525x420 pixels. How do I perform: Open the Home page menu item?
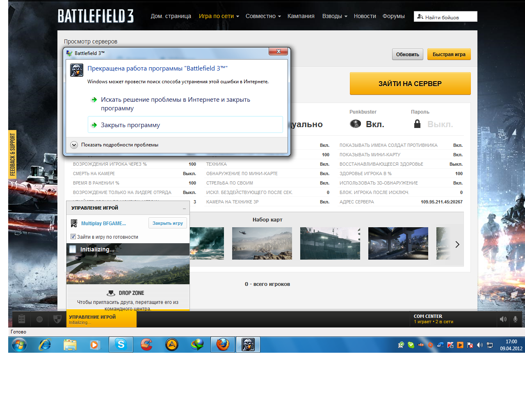tap(171, 16)
